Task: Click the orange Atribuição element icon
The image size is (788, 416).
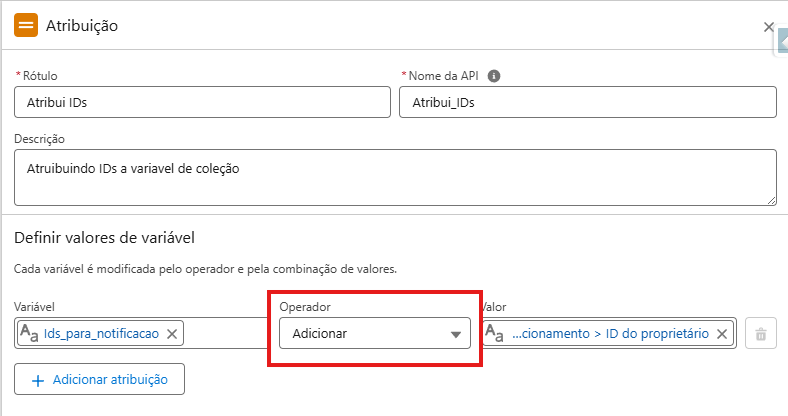Action: click(26, 26)
